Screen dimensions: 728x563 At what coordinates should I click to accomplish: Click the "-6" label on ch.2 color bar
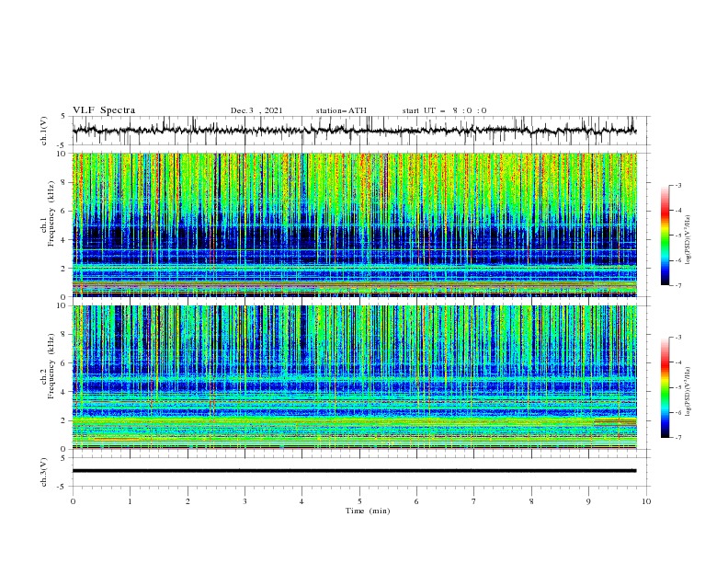[678, 412]
